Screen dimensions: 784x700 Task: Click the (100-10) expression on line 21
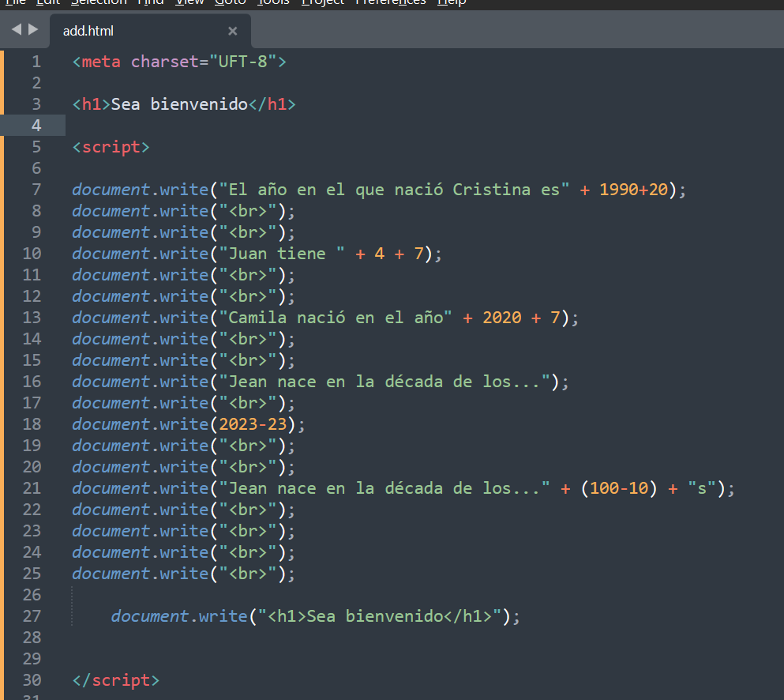619,488
